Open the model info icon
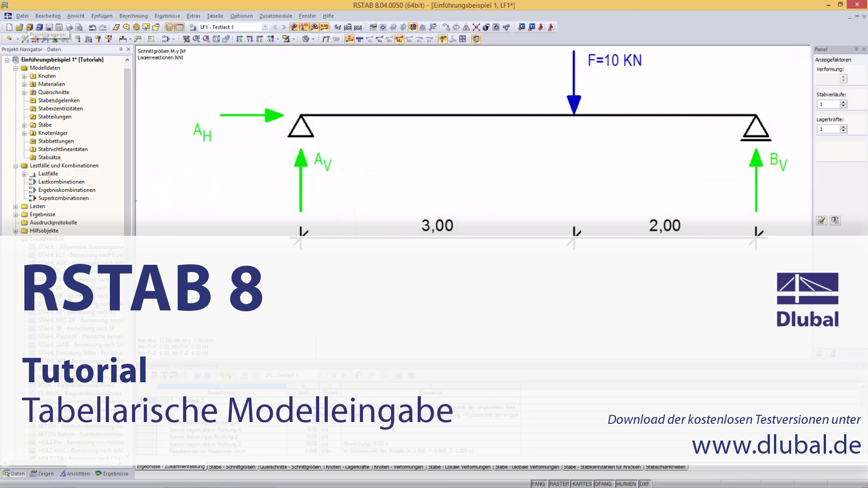868x488 pixels. (486, 27)
